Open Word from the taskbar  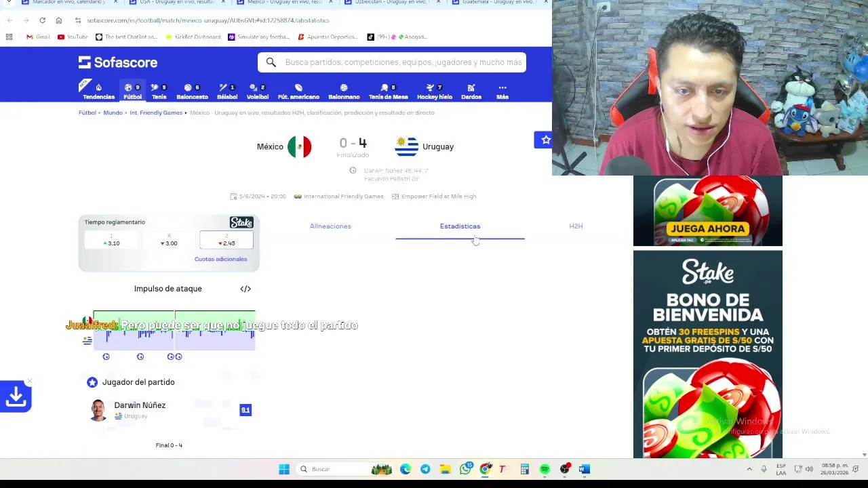585,469
